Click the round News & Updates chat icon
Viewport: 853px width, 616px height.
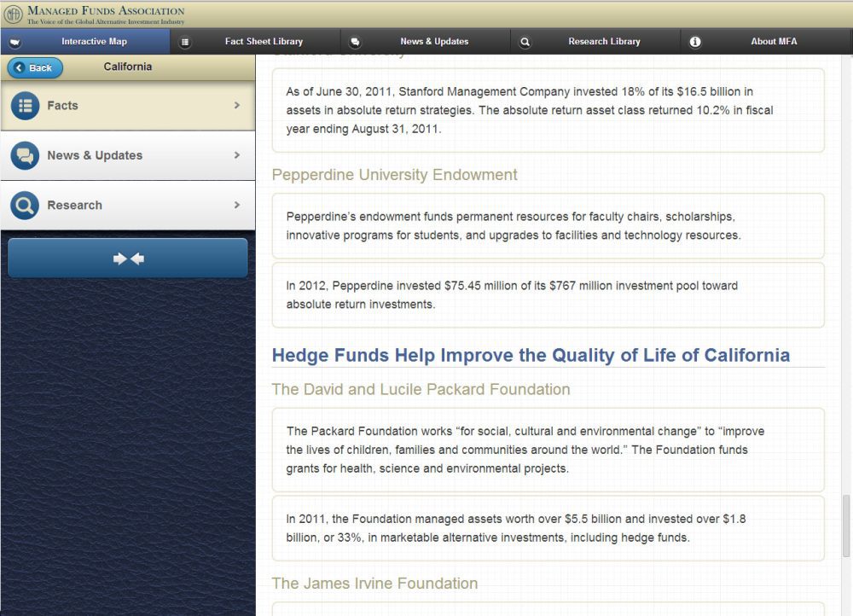25,155
